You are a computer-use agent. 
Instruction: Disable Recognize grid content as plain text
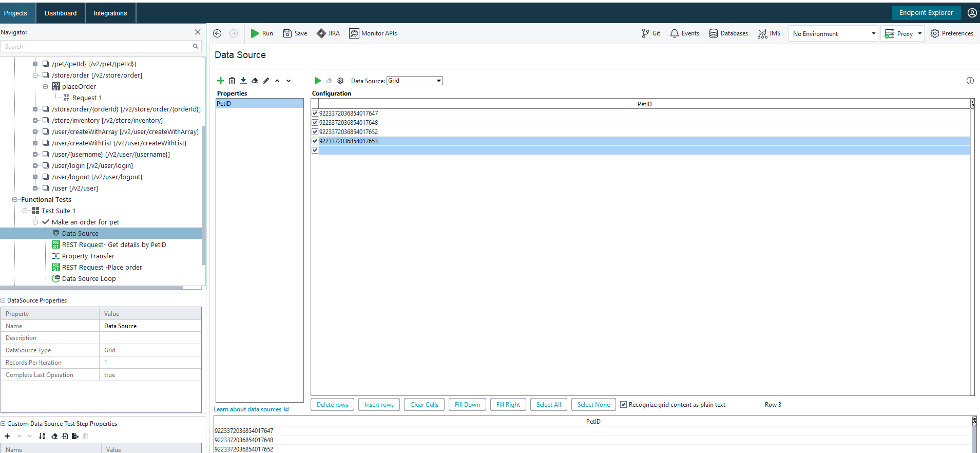click(x=623, y=405)
